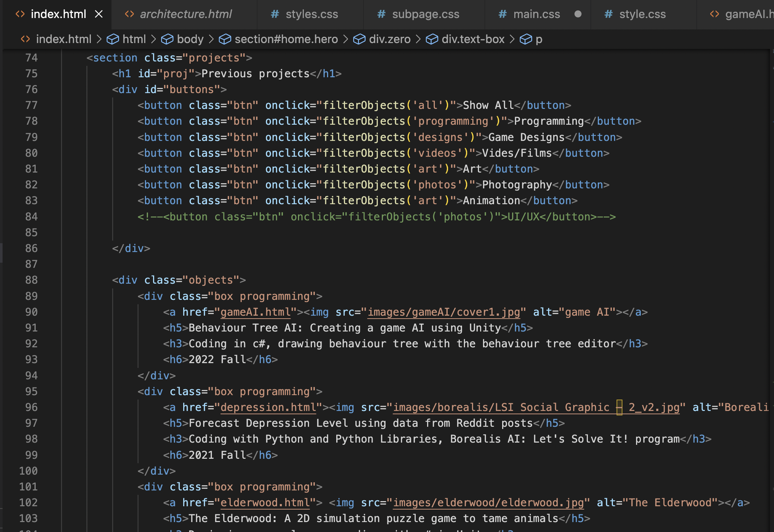
Task: Follow the elderwood.html link in href
Action: tap(265, 503)
